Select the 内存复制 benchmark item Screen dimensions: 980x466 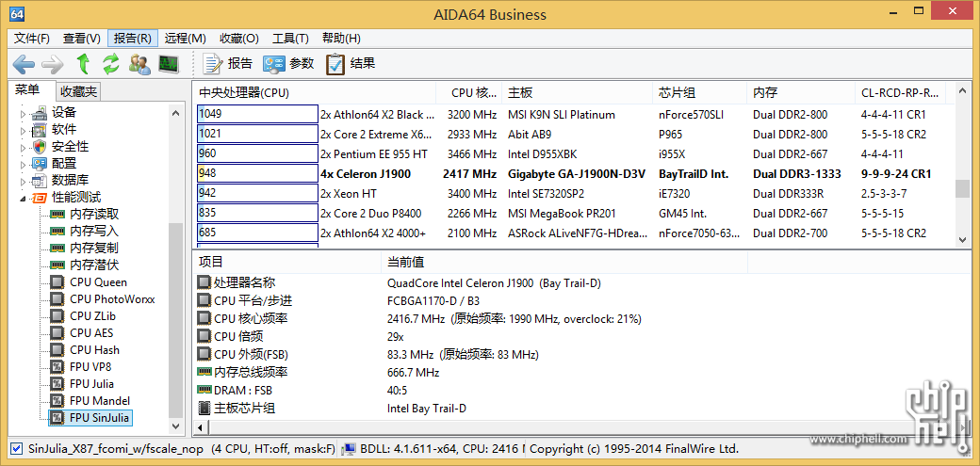pos(93,248)
